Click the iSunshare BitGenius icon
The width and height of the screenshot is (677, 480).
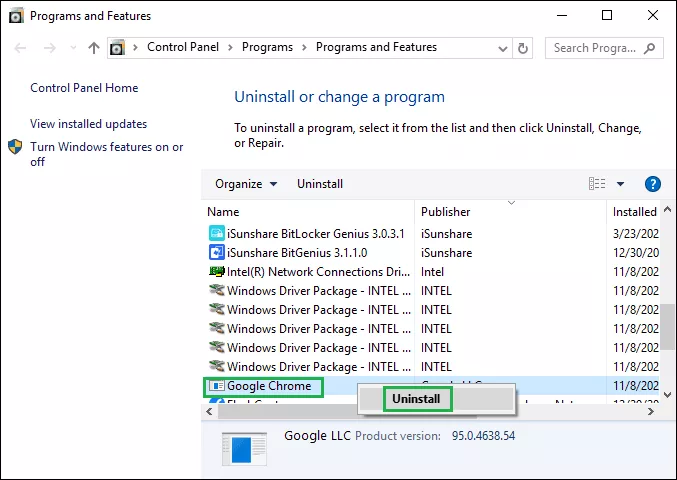click(216, 253)
